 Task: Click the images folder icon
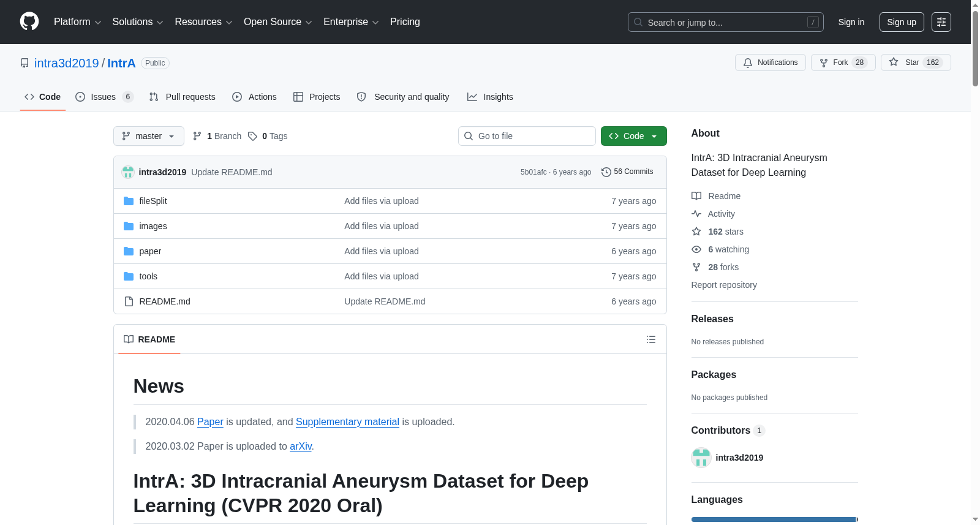(129, 226)
